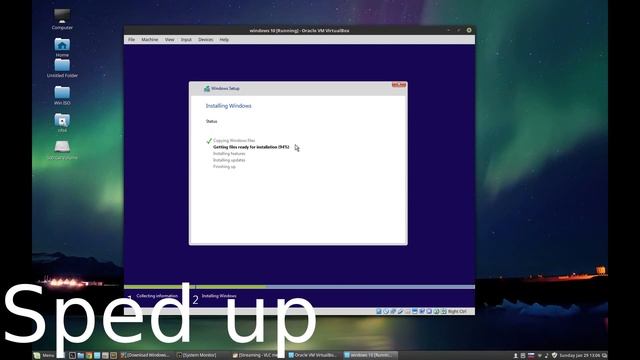The height and width of the screenshot is (360, 640).
Task: Launch the terminal from the panel
Action: point(72,356)
